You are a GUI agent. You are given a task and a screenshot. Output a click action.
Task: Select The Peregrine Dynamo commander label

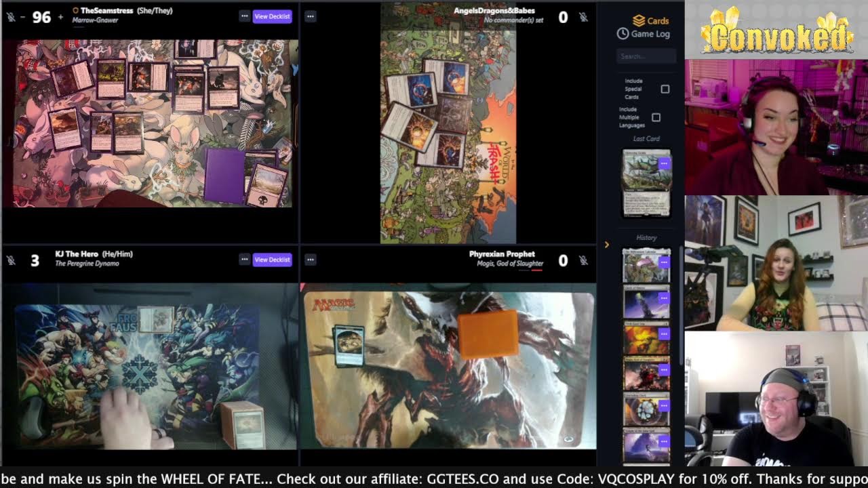pos(87,264)
